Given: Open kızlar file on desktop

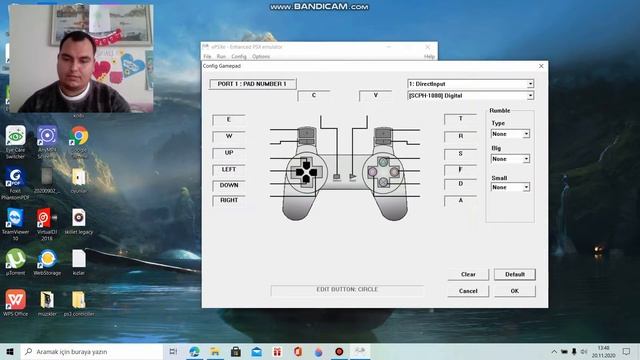Looking at the screenshot, I should (x=79, y=262).
